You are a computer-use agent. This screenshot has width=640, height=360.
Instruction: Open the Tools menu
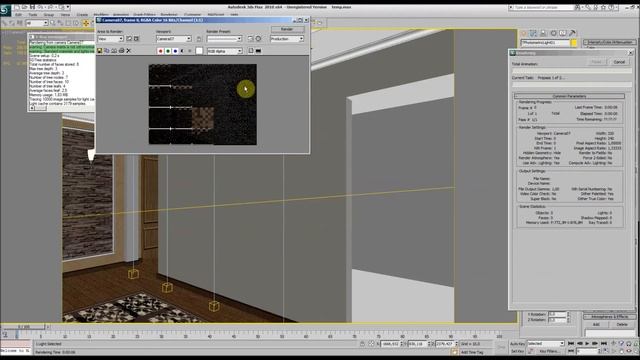(33, 15)
